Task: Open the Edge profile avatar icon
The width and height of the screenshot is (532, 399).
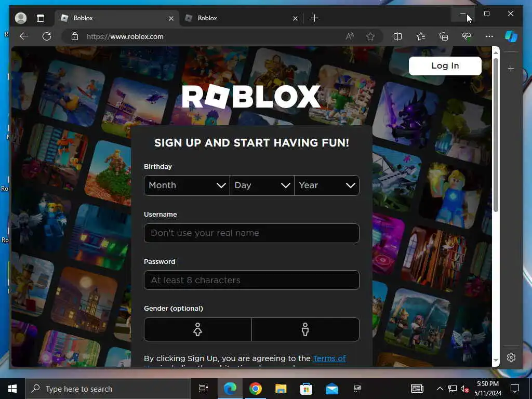Action: pyautogui.click(x=21, y=18)
